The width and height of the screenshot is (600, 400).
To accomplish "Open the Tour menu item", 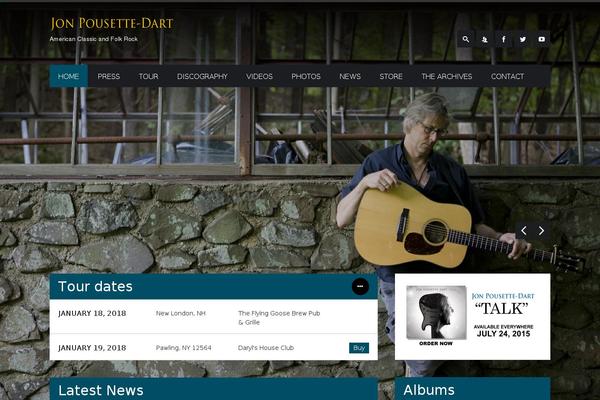I will click(148, 76).
